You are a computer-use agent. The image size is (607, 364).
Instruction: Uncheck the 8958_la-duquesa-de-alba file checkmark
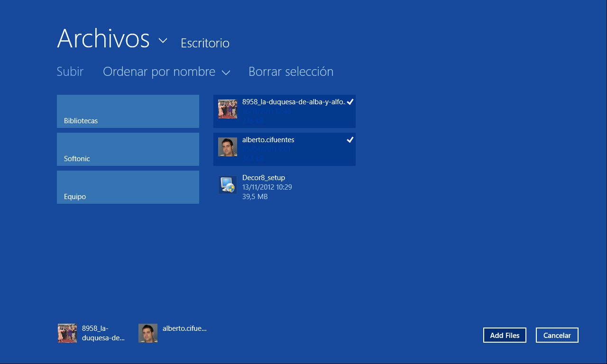(350, 102)
